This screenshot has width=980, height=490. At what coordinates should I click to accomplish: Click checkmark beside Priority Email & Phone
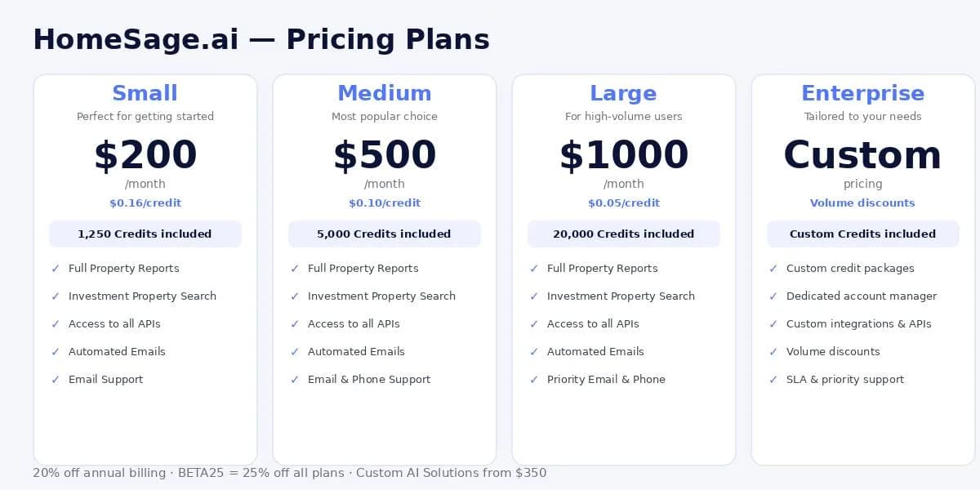(534, 380)
